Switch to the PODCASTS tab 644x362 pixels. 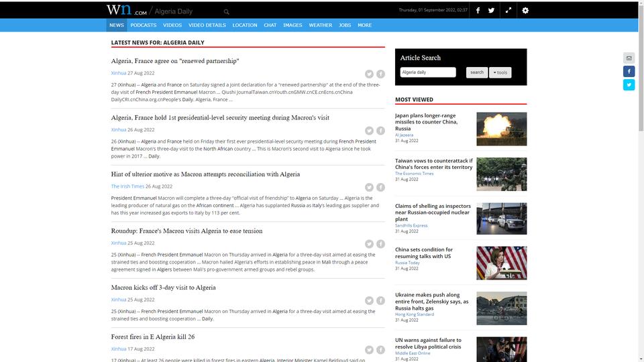tap(144, 25)
